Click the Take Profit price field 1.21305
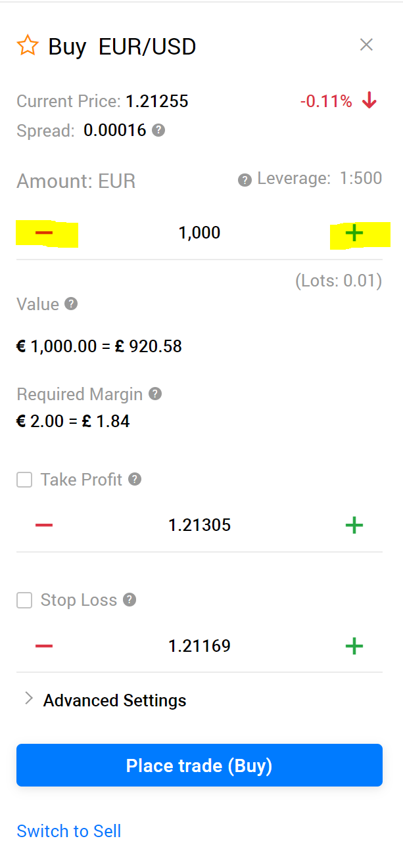 click(199, 525)
